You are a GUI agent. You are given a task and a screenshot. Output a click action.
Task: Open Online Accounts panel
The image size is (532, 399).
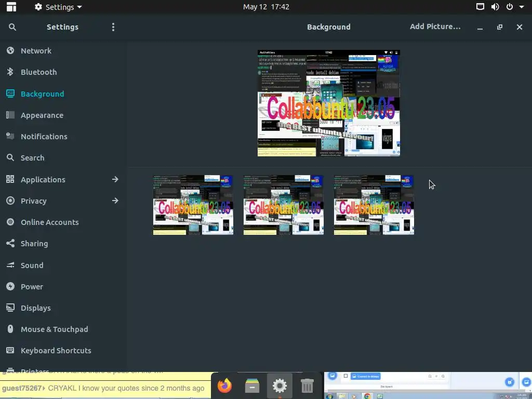pos(49,222)
